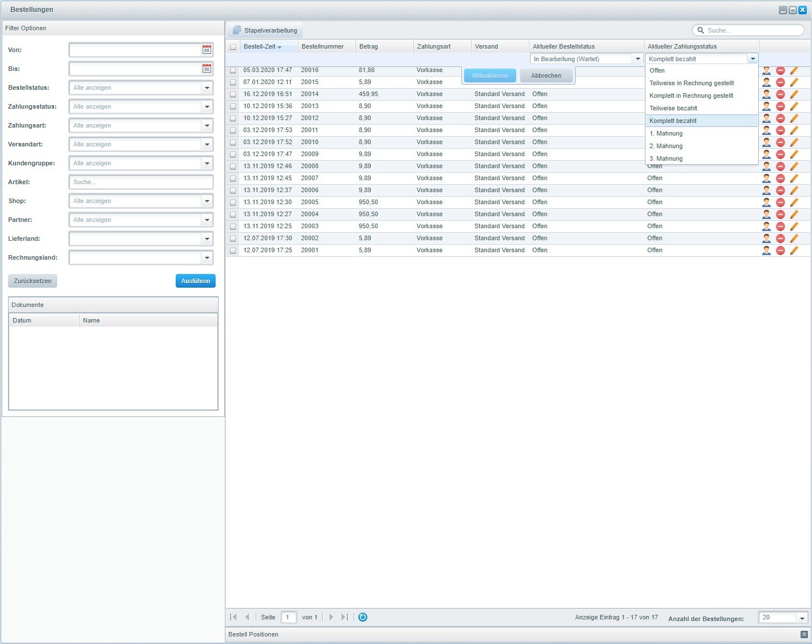This screenshot has height=644, width=812.
Task: Open the Zahlungsart filter dropdown
Action: (x=207, y=126)
